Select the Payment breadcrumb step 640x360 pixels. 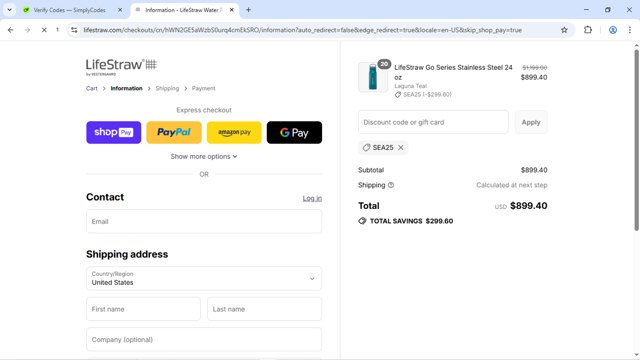tap(203, 88)
